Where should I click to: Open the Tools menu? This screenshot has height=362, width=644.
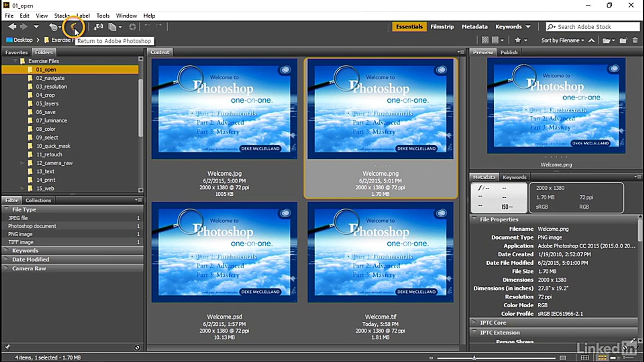click(x=103, y=16)
